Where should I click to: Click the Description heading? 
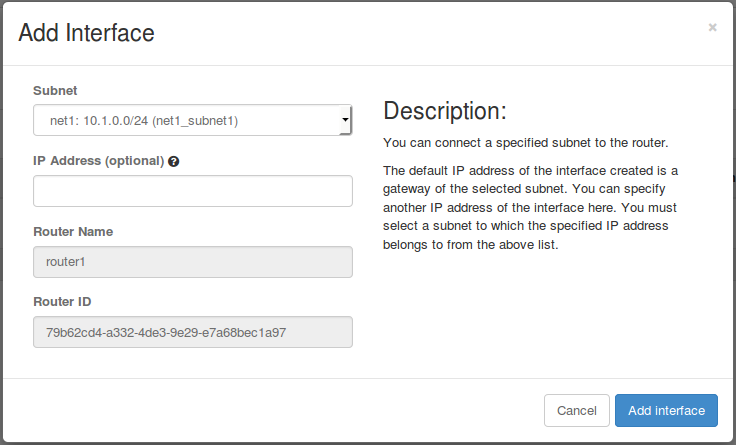click(x=445, y=110)
